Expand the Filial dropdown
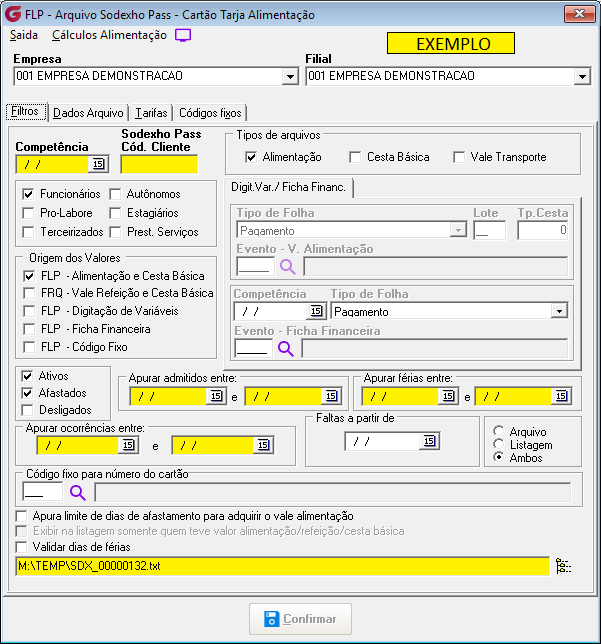Screen dimensions: 601x644 click(582, 77)
